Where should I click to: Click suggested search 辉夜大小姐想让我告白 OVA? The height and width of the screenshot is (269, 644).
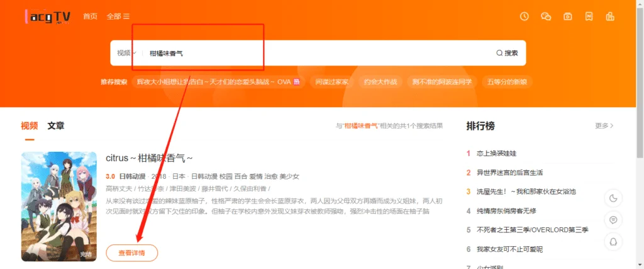click(218, 82)
